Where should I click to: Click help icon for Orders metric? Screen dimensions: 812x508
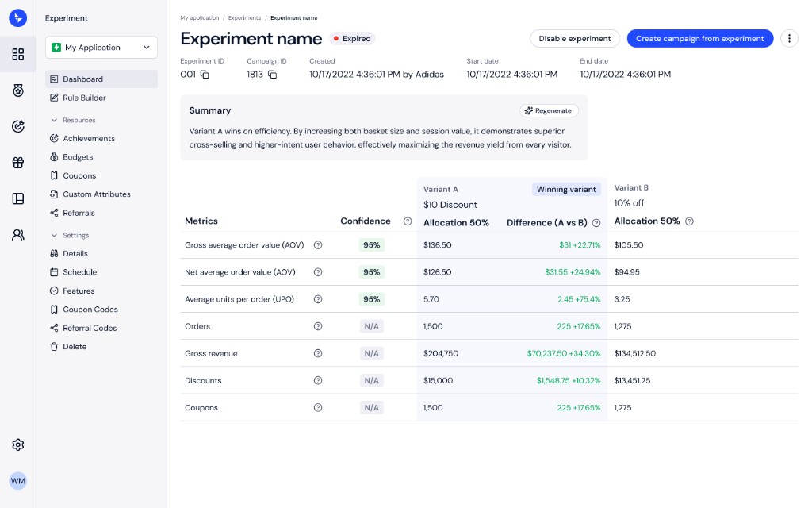[318, 326]
